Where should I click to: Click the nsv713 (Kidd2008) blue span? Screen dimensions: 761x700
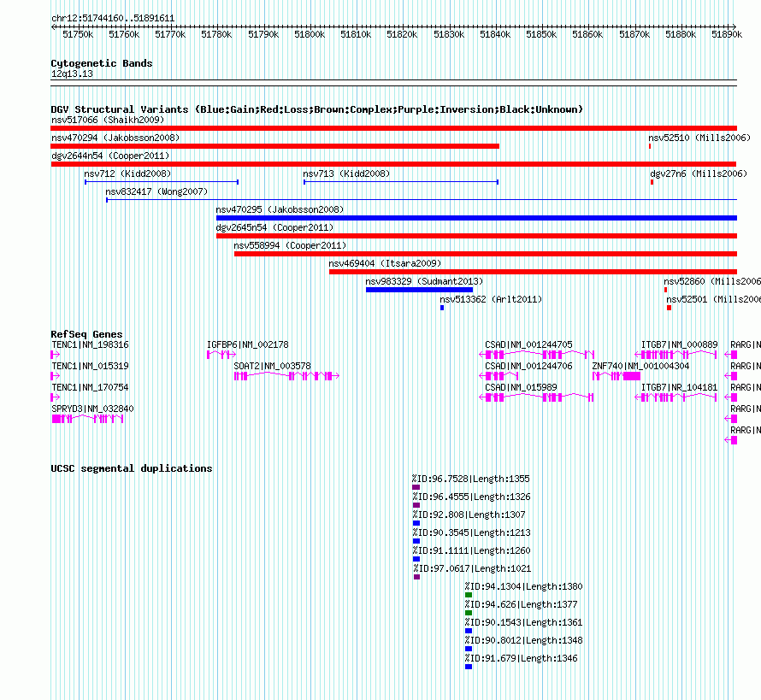tap(401, 182)
